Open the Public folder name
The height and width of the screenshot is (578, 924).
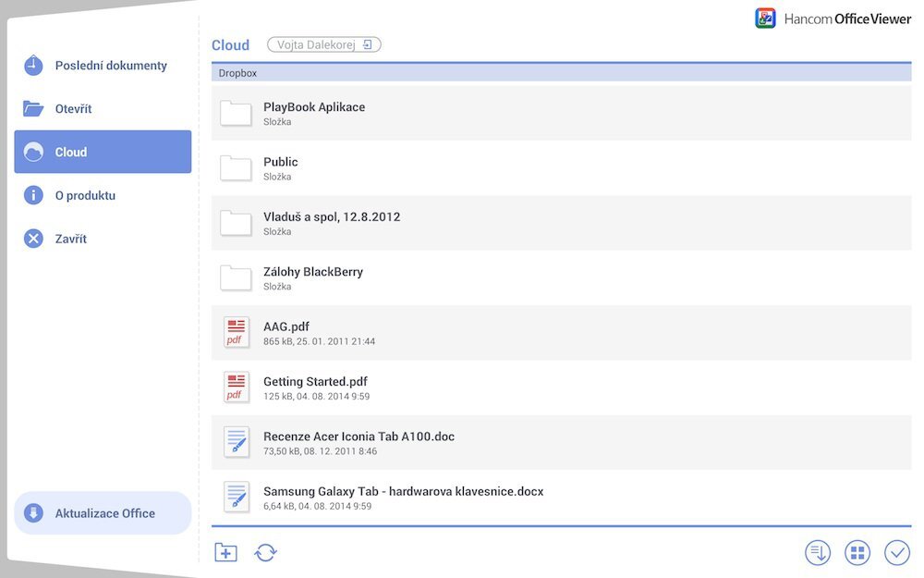[x=281, y=162]
